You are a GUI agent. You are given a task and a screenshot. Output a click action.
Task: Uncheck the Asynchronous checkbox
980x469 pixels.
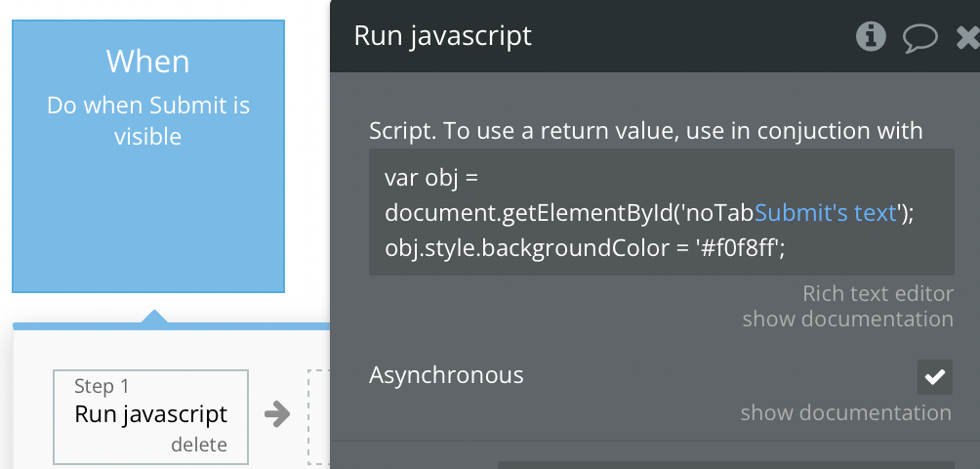point(934,376)
